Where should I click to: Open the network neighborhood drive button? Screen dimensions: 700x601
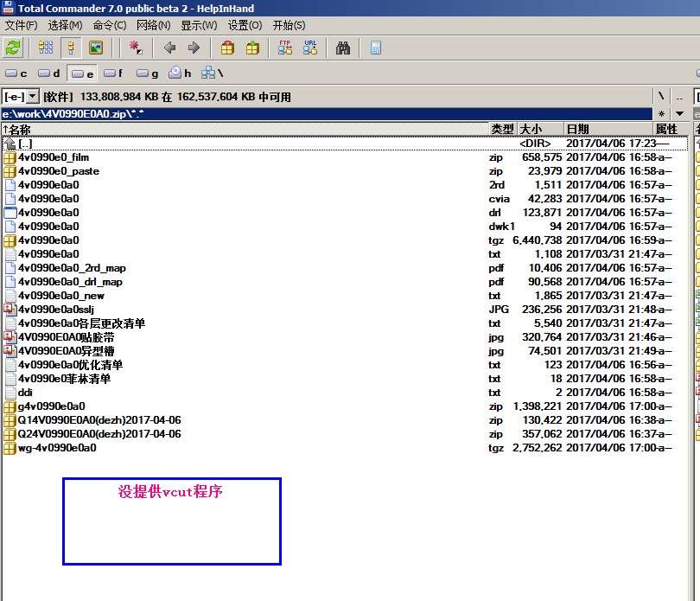pos(212,74)
